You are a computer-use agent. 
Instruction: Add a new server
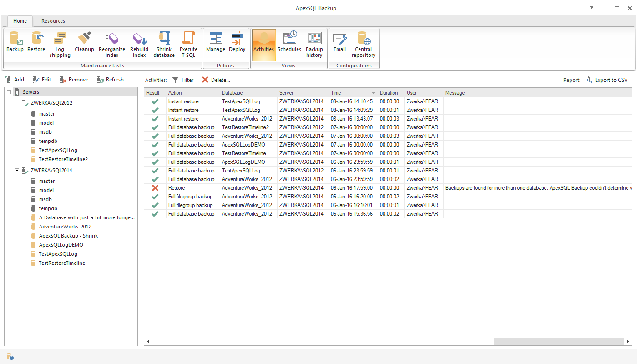pyautogui.click(x=14, y=80)
